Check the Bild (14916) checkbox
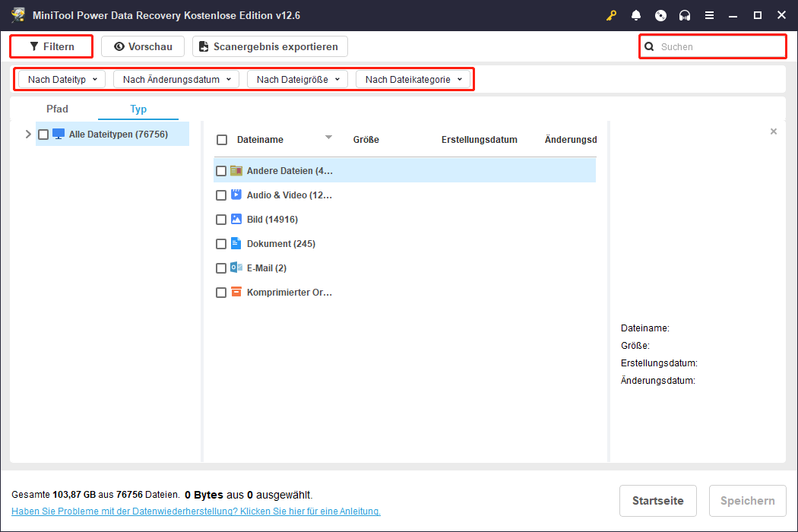The image size is (798, 532). click(x=221, y=220)
